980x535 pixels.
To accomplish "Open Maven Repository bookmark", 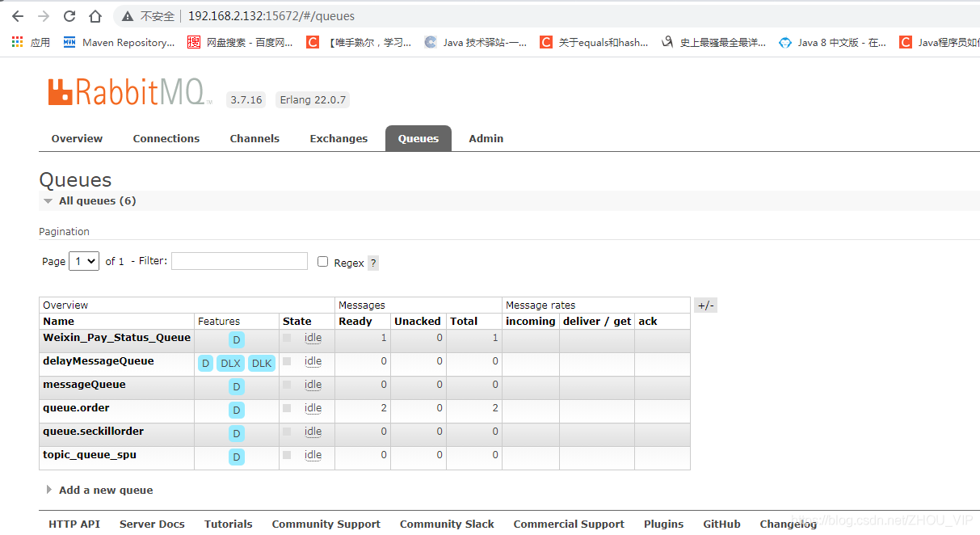I will [119, 42].
